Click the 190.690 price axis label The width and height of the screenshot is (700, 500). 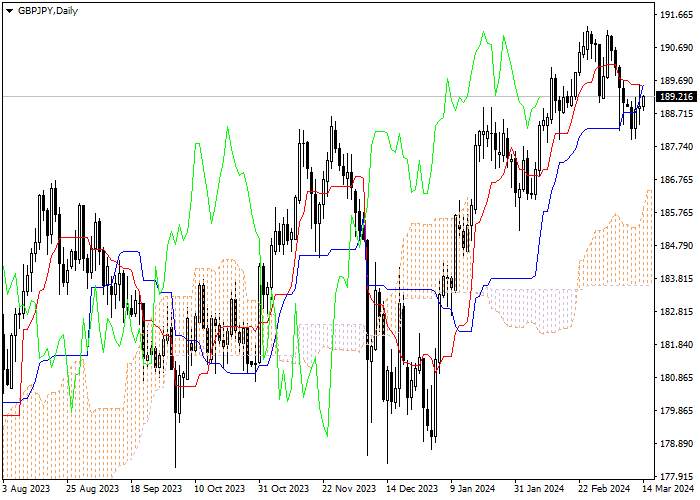click(x=676, y=47)
